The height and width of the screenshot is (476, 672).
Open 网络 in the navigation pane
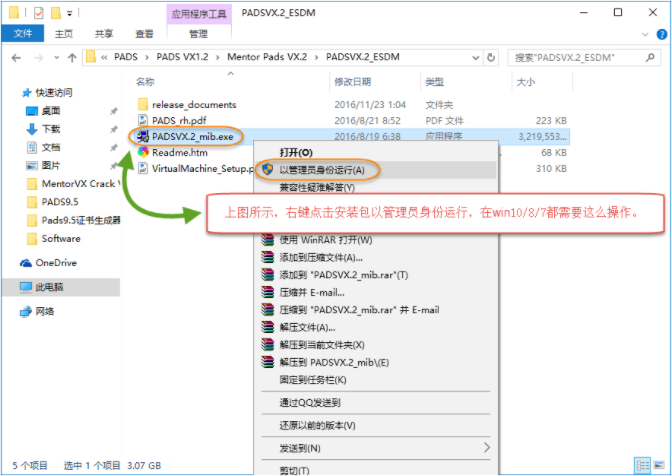pos(45,311)
